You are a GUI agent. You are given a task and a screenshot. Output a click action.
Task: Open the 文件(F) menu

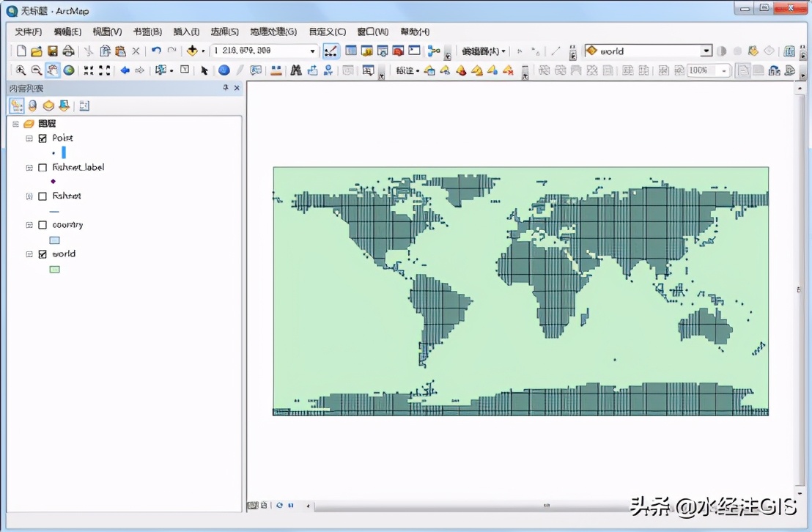coord(28,32)
